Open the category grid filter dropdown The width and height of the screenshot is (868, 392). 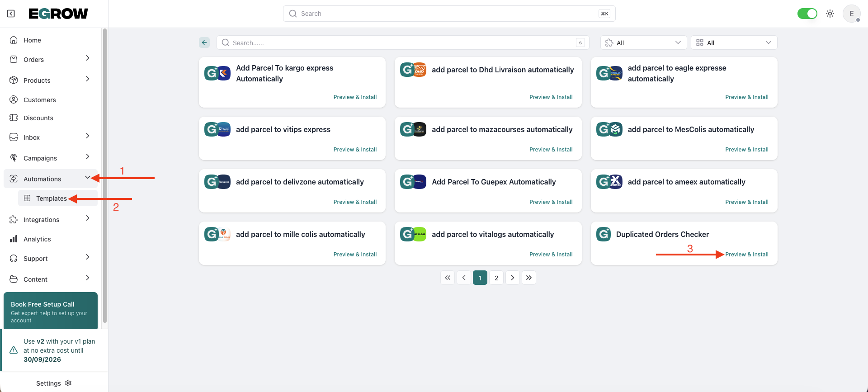click(x=734, y=43)
